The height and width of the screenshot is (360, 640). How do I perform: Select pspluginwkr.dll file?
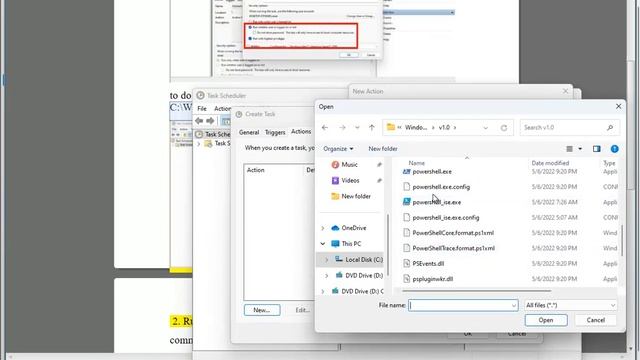pyautogui.click(x=433, y=279)
